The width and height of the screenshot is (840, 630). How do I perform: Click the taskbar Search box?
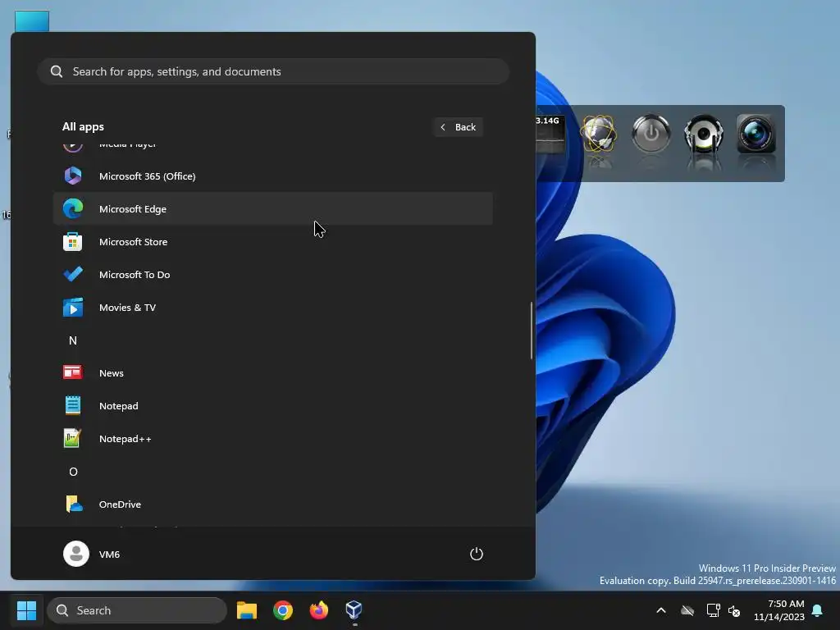[137, 610]
